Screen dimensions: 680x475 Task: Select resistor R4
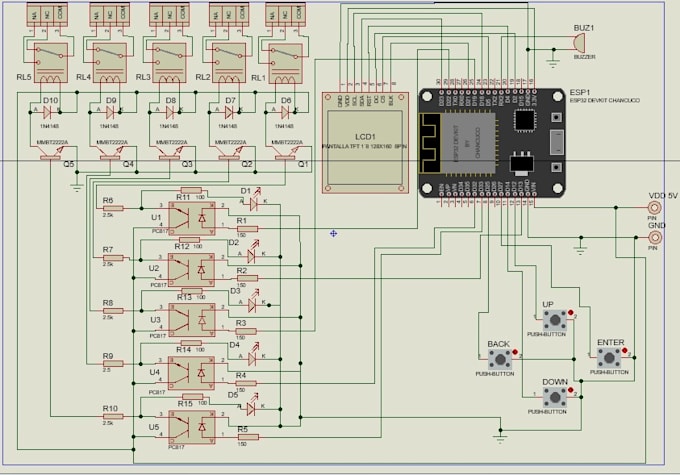246,383
